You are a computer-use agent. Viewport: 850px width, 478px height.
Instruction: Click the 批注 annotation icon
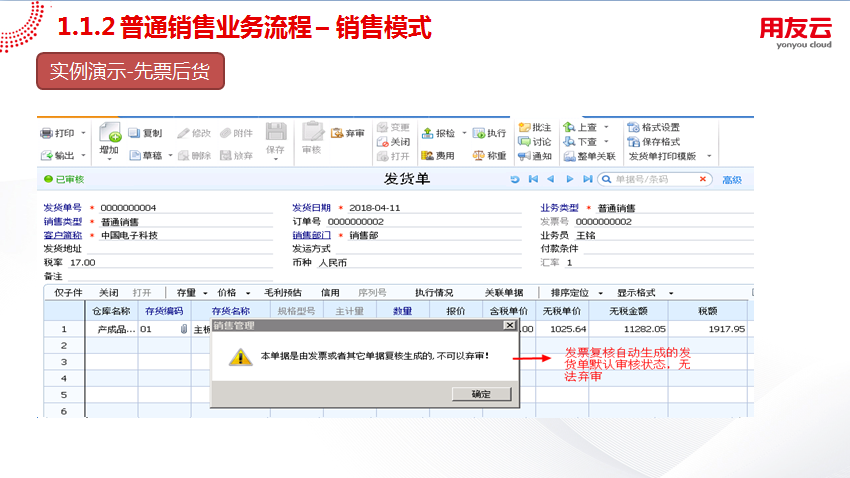pos(524,127)
